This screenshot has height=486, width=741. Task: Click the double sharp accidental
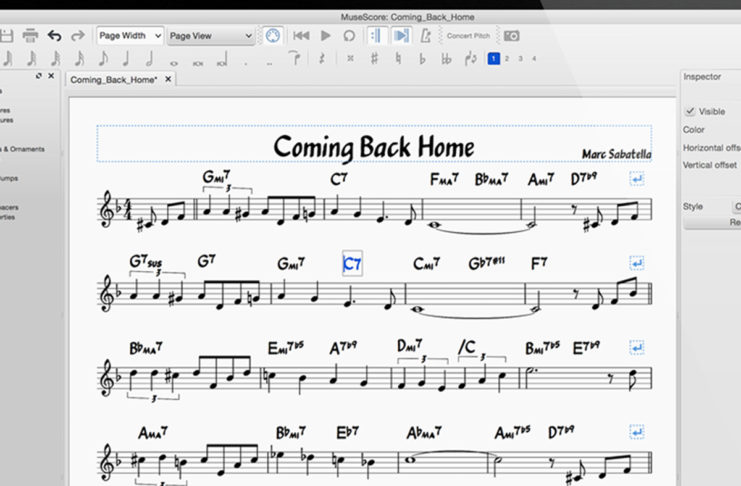[350, 59]
